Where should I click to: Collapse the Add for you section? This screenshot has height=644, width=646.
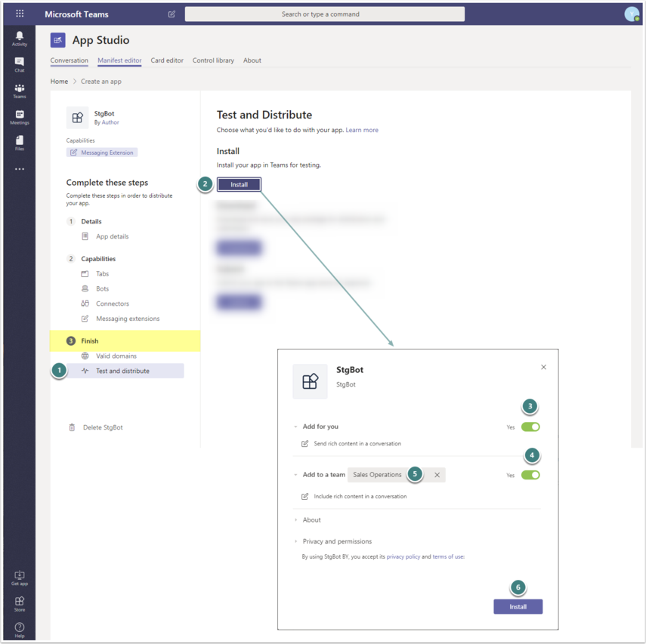pyautogui.click(x=295, y=427)
